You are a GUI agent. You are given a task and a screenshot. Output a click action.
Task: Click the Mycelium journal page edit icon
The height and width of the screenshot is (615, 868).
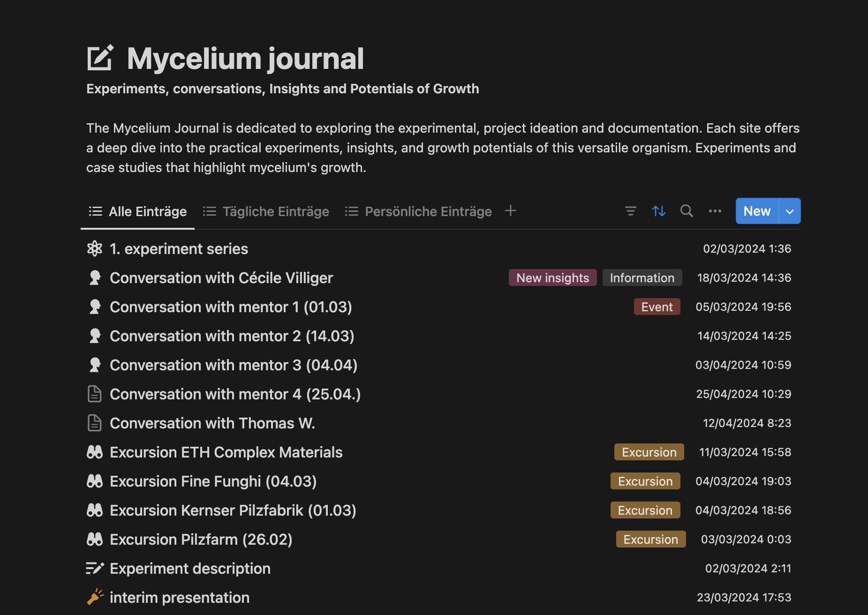(100, 58)
